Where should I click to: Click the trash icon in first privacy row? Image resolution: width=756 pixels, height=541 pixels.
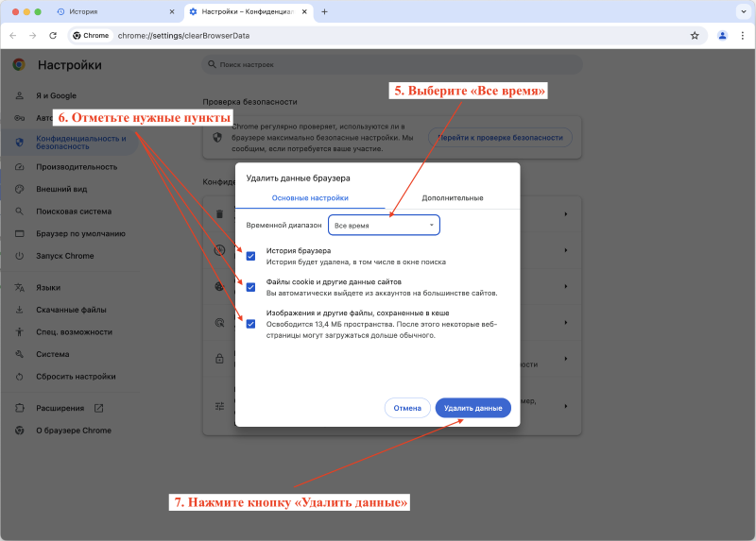(x=219, y=214)
